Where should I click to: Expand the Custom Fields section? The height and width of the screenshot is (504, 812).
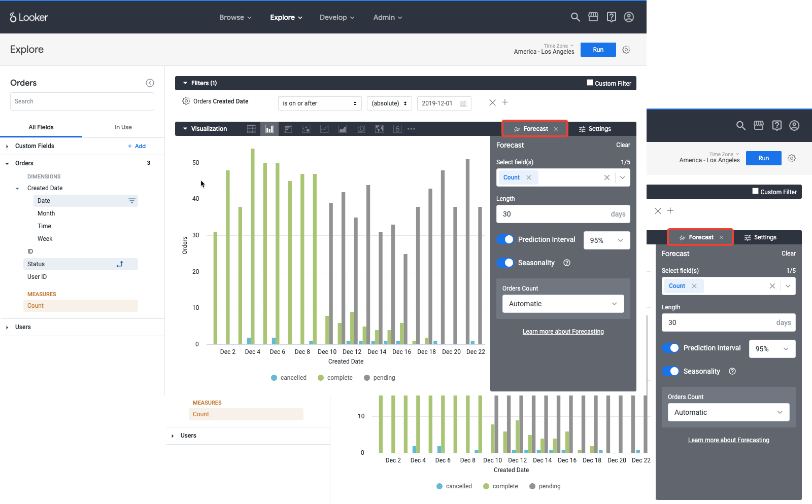7,147
